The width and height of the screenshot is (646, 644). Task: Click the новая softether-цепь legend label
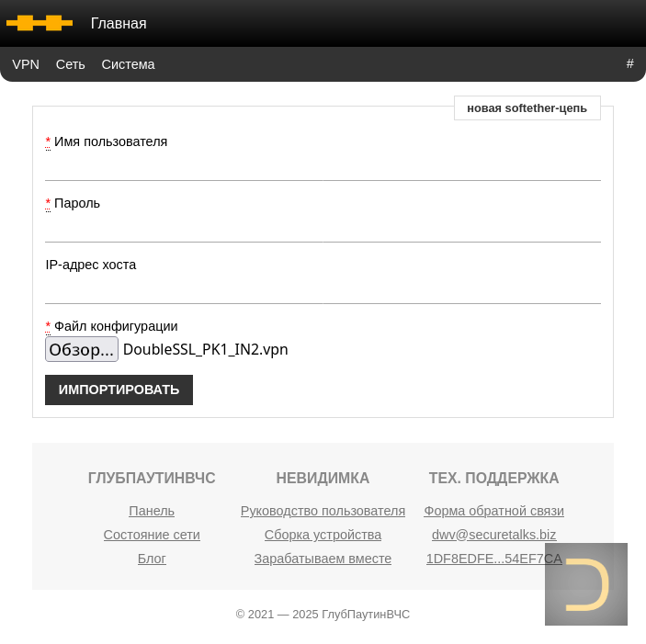(527, 107)
